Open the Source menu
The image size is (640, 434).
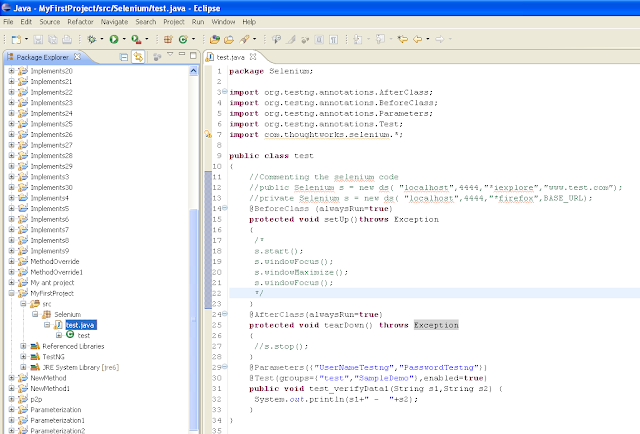pos(50,22)
